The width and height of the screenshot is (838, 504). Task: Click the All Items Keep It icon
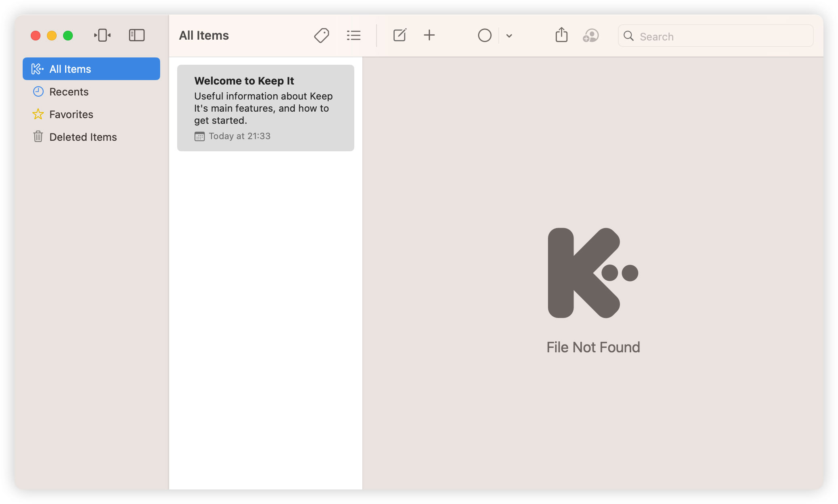point(38,69)
